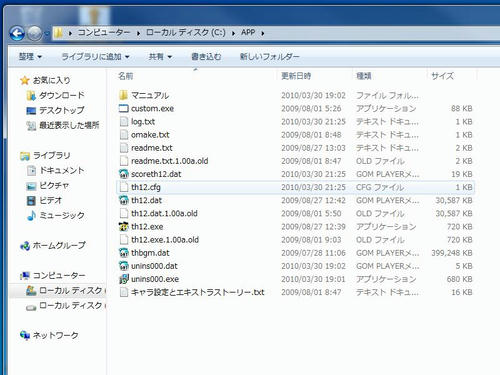Sort by the サイズ column header
This screenshot has height=375, width=500.
point(442,76)
